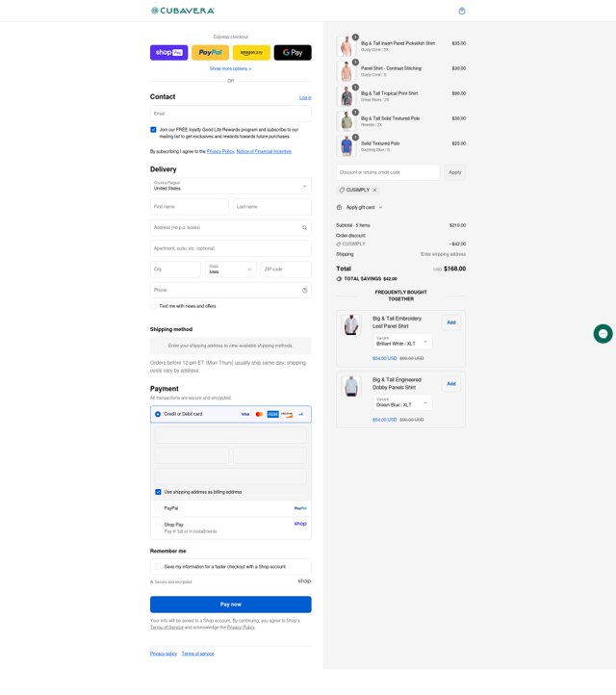This screenshot has width=616, height=695.
Task: Open the chat support bubble
Action: (603, 334)
